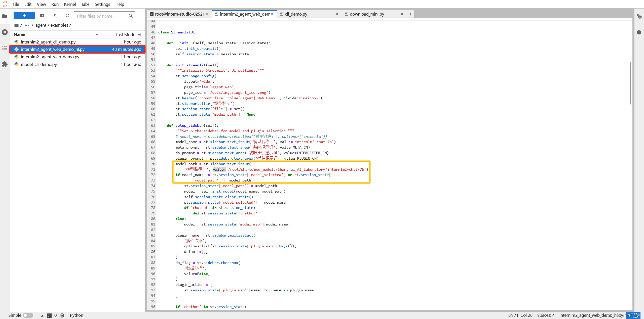The width and height of the screenshot is (644, 319).
Task: Click the new launcher plus button
Action: (24, 16)
